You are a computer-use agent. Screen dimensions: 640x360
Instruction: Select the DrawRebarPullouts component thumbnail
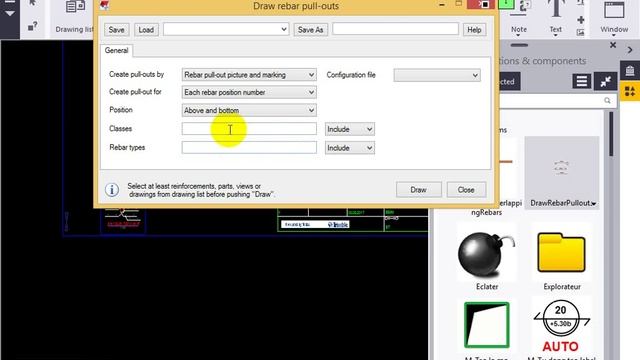tap(562, 173)
